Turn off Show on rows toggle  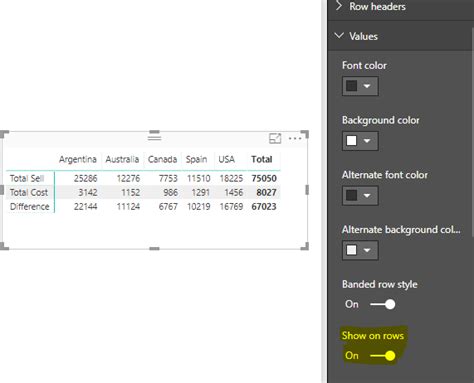(383, 356)
